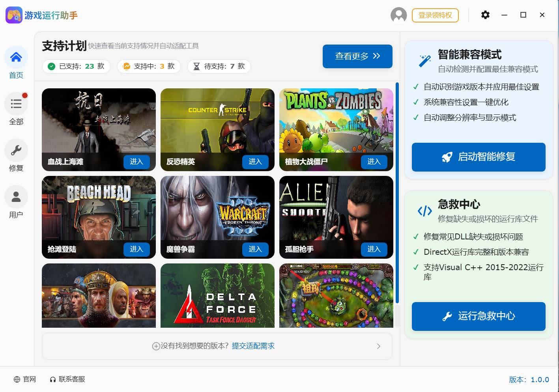Open the Delta Force cover image

coord(217,295)
